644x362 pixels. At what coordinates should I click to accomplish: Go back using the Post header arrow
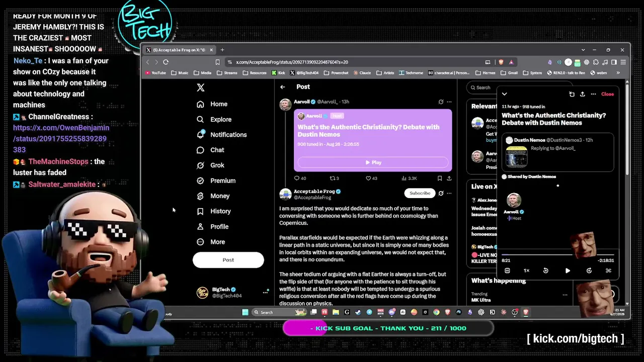[x=283, y=87]
